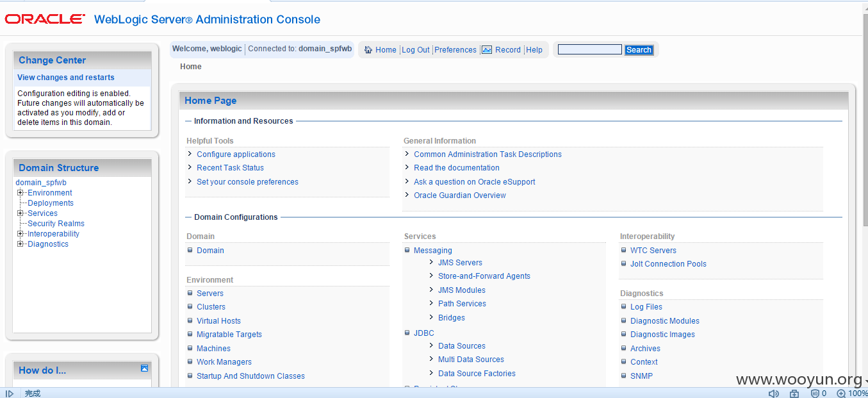Screen dimensions: 868x398
Task: Expand the Interoperability tree node
Action: tap(20, 234)
